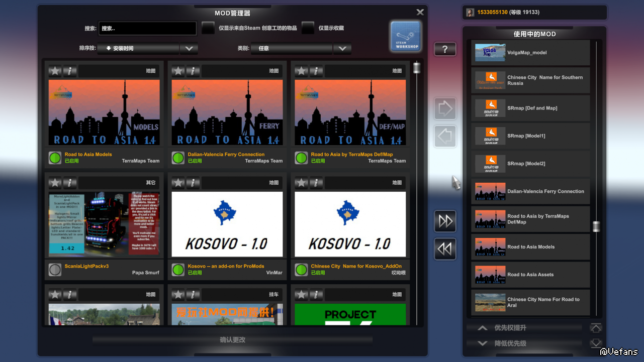644x362 pixels.
Task: Open the sort-by dropdown arrow
Action: tap(189, 49)
